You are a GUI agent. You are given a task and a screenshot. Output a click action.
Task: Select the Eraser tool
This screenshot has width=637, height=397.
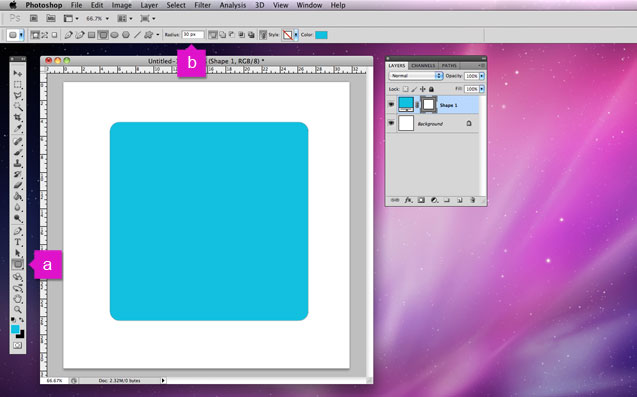(x=17, y=185)
